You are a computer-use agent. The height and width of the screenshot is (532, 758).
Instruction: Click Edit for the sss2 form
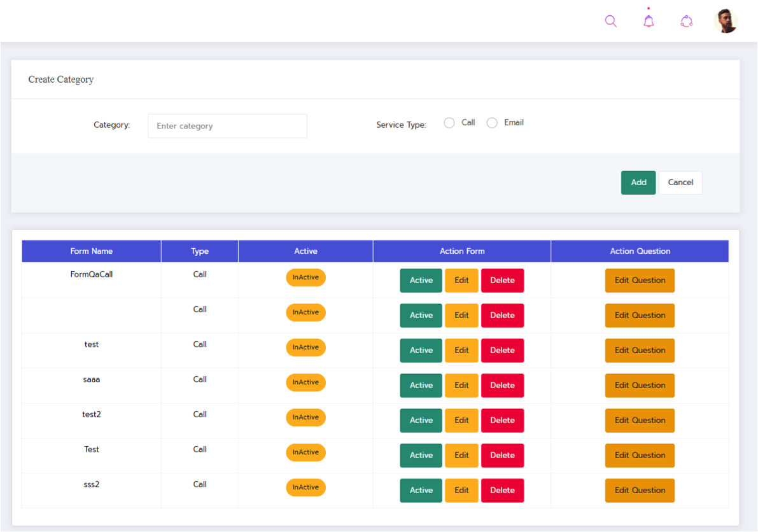click(461, 491)
